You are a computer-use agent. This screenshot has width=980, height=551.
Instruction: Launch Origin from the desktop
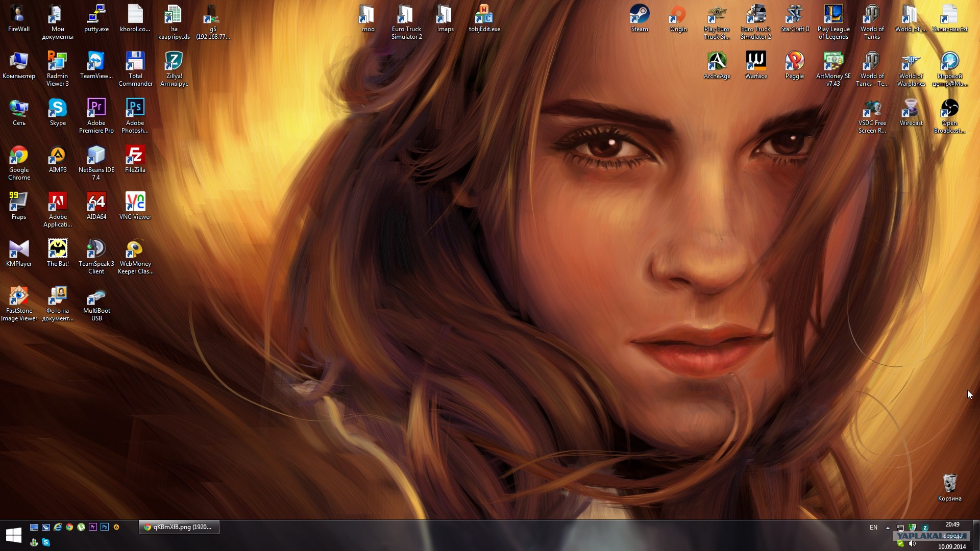(x=678, y=19)
